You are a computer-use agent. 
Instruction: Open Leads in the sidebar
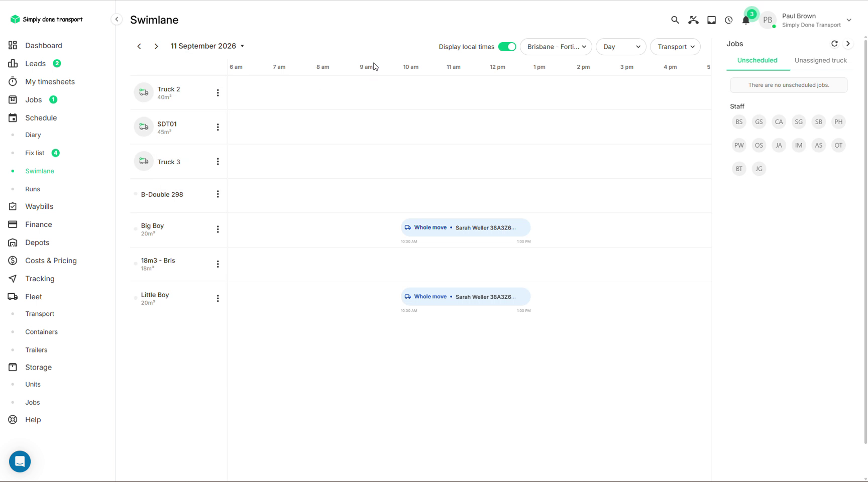coord(35,64)
